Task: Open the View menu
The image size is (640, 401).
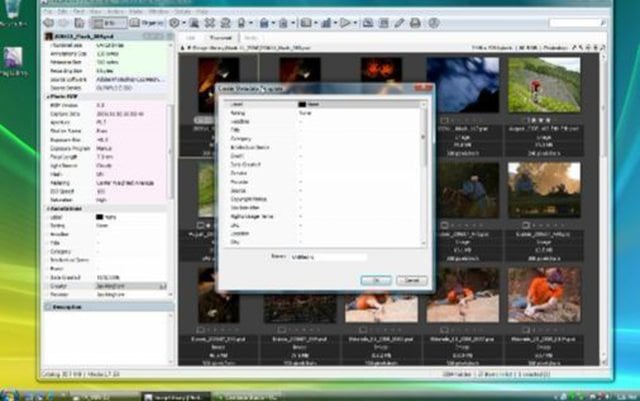Action: tap(95, 11)
